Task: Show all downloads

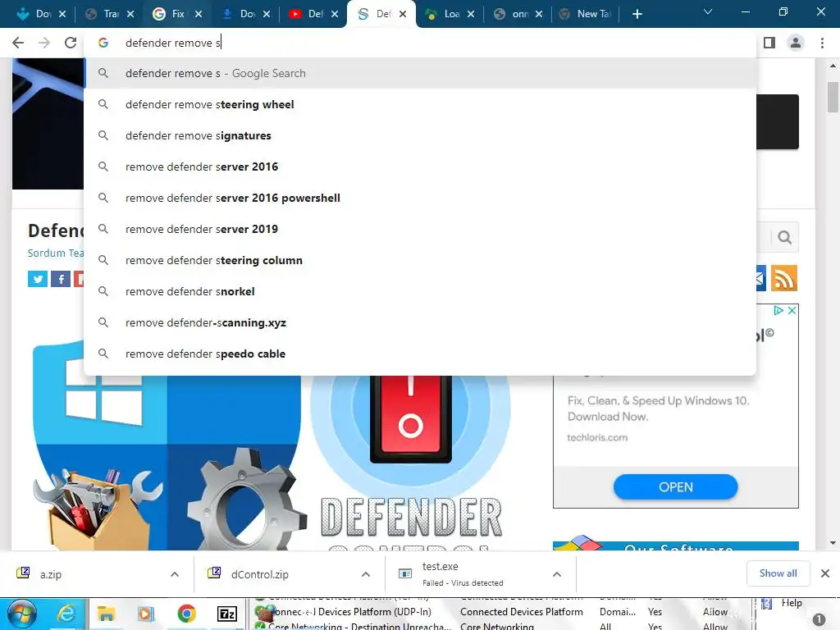Action: coord(778,573)
